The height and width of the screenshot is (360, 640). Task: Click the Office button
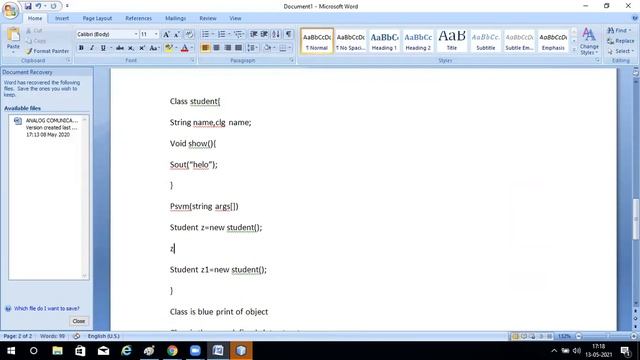pos(10,10)
